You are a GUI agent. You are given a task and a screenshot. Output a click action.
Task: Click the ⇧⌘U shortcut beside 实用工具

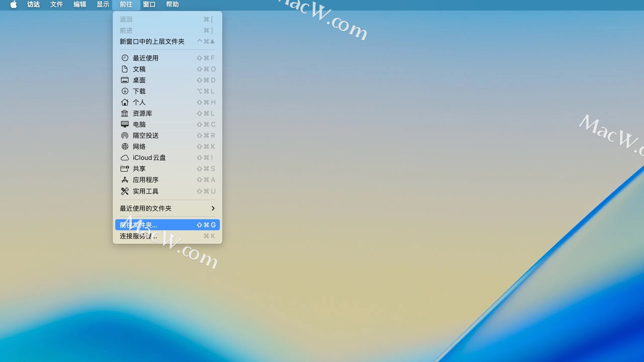coord(206,191)
